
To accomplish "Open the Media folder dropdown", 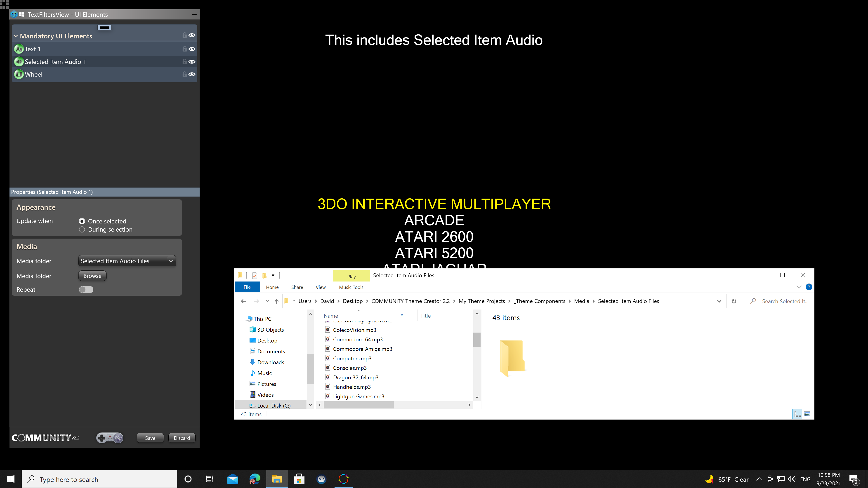I will [127, 261].
